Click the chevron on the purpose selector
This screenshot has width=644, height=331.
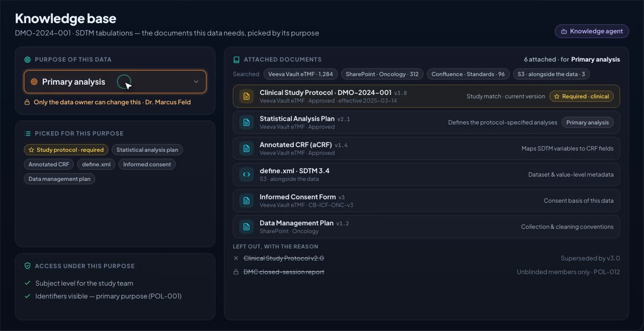coord(196,82)
